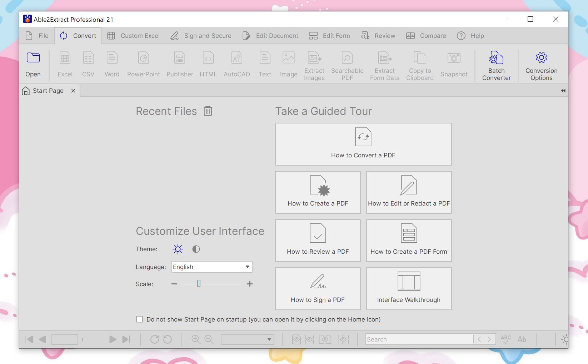Select the dark theme half-circle icon
Screen dimensions: 588x364
[196, 249]
